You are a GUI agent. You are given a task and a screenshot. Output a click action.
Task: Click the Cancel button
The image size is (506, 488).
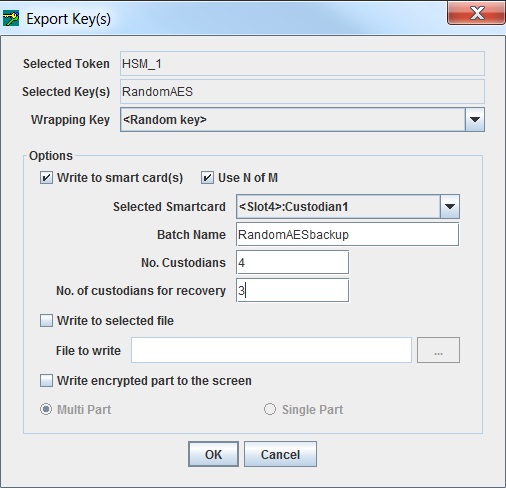[x=280, y=454]
